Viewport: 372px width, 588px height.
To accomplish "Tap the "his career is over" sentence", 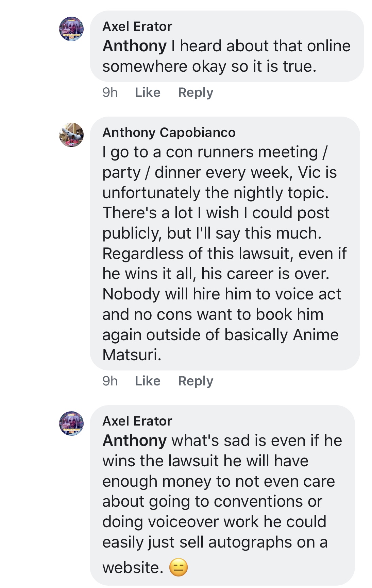I will pyautogui.click(x=265, y=274).
